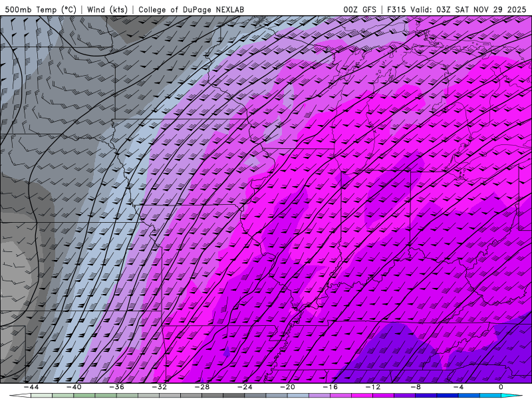Screen dimensions: 532x399
Task: Click 'College of DuPage NEXLAB' header text
Action: (191, 9)
